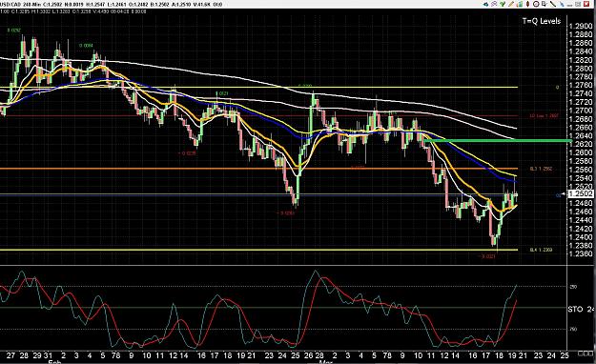Click the purple chain link toolbar icon
This screenshot has height=364, width=596.
tap(494, 4)
